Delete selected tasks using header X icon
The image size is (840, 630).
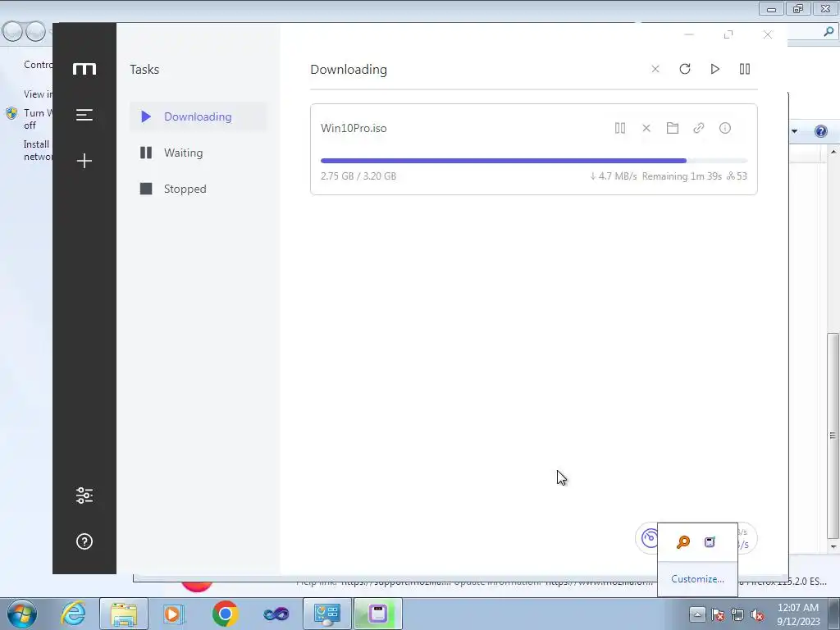coord(655,69)
